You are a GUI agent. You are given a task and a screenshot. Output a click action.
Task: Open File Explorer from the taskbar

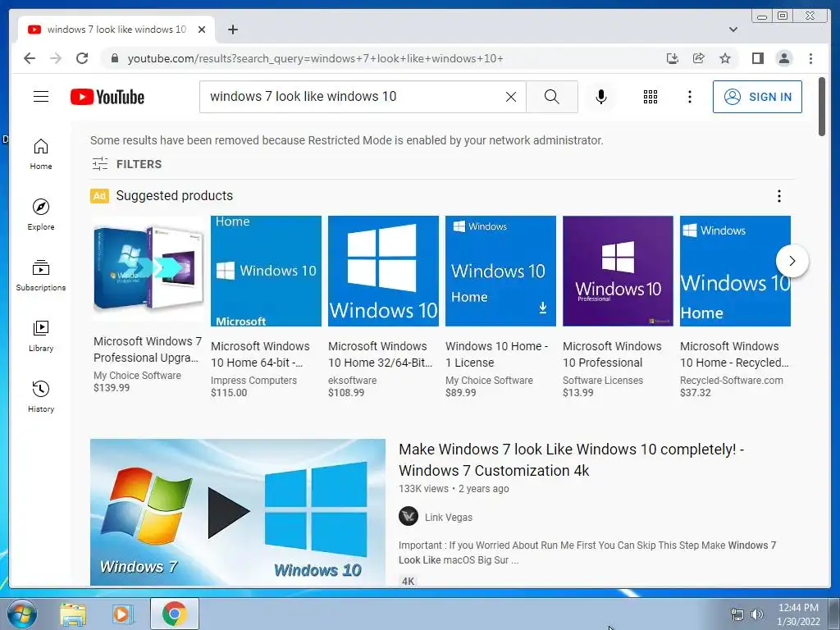[73, 614]
